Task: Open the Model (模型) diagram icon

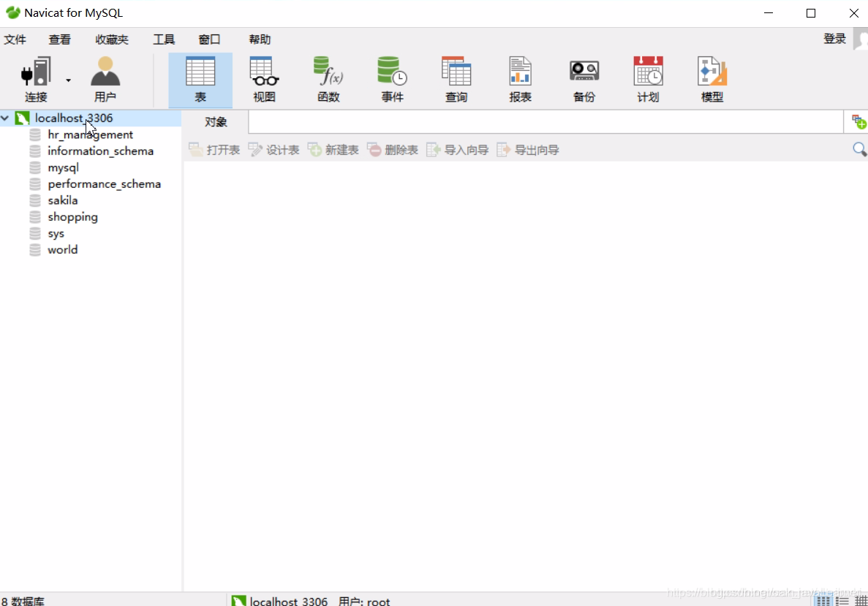Action: (x=712, y=72)
